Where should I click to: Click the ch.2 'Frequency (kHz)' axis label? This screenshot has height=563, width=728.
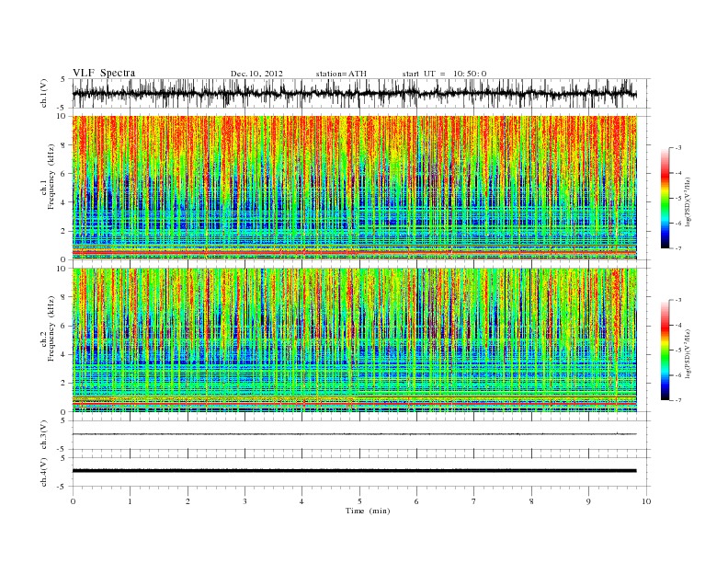[51, 328]
